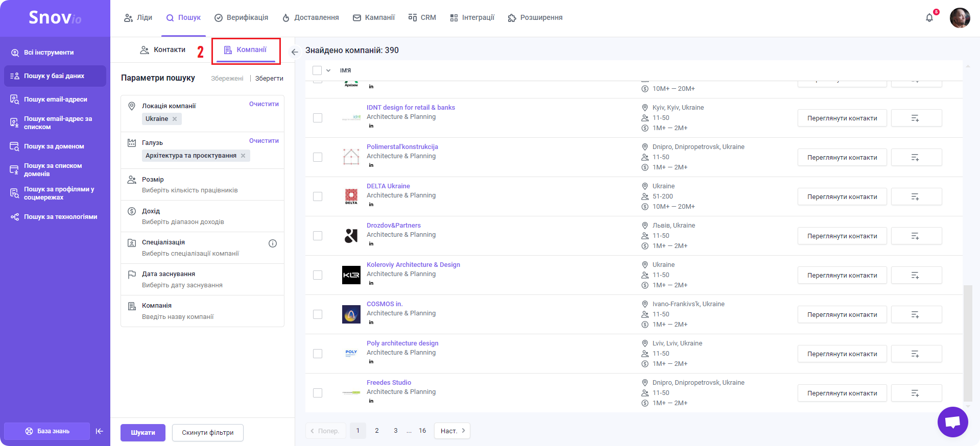Click the DELTA company logo

click(351, 196)
